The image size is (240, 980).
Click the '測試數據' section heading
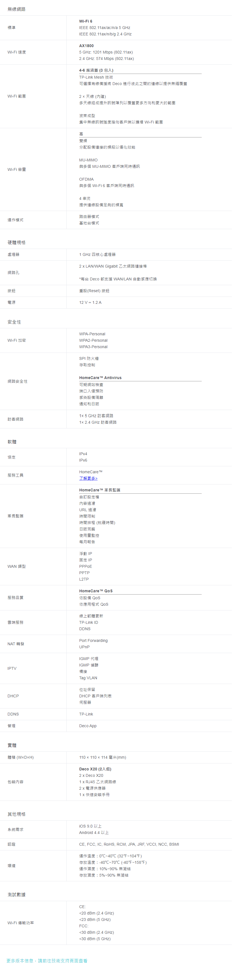[16, 894]
